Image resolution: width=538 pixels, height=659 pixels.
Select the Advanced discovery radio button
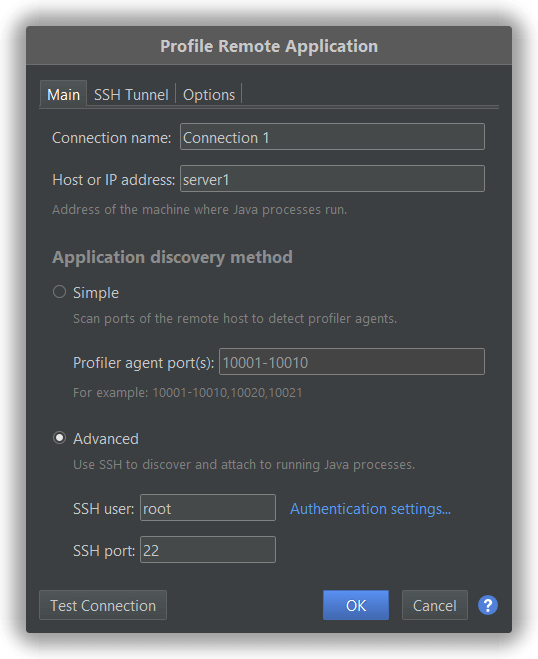coord(59,438)
